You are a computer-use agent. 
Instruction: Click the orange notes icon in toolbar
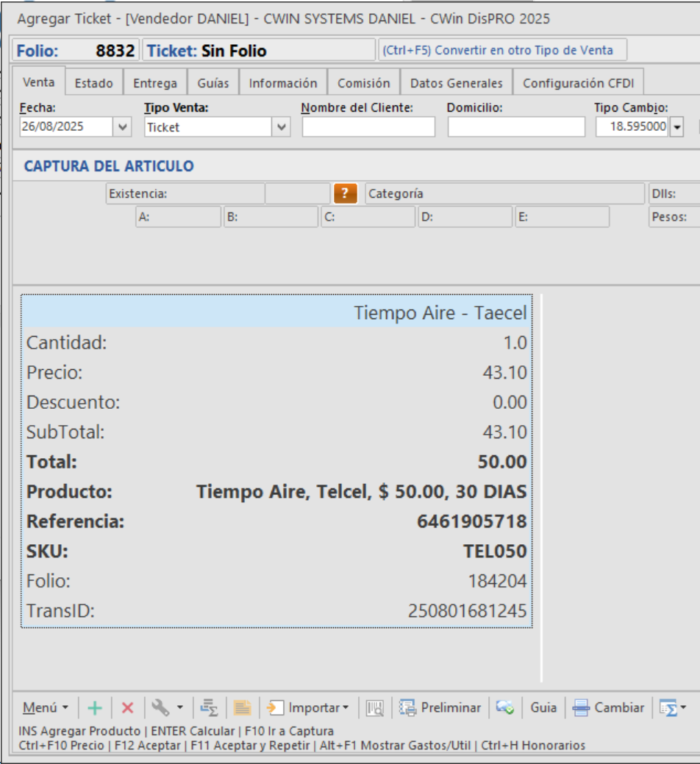[243, 708]
